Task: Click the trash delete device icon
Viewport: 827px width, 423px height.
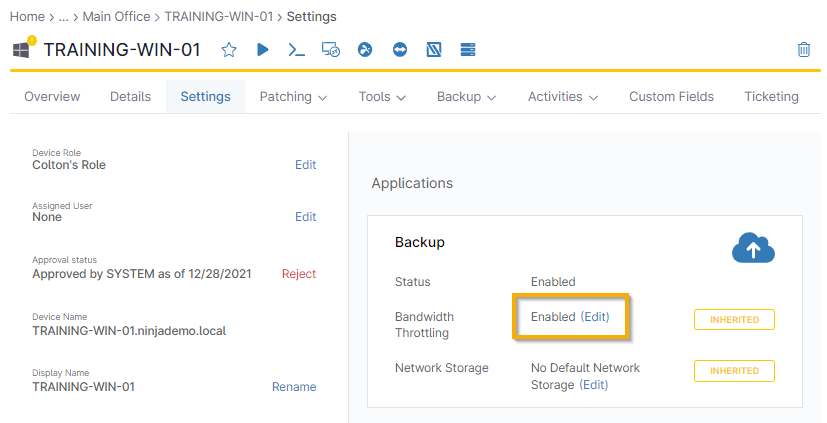Action: point(804,49)
